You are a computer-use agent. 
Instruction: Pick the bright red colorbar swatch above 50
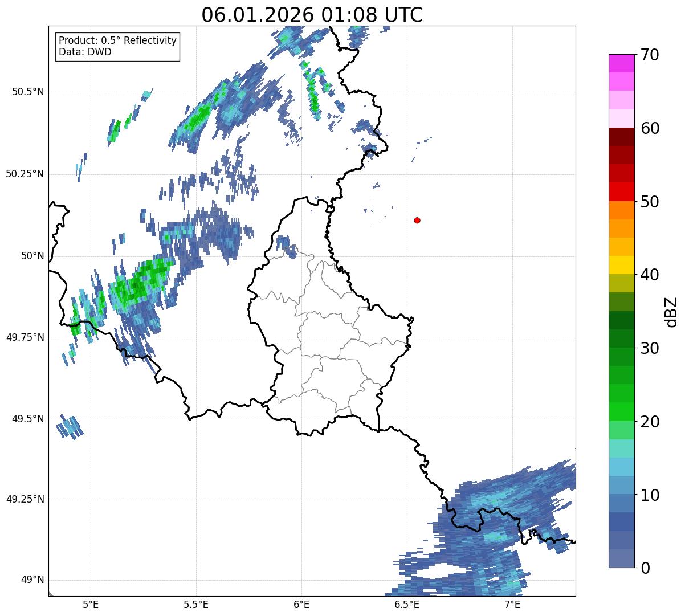pos(621,192)
